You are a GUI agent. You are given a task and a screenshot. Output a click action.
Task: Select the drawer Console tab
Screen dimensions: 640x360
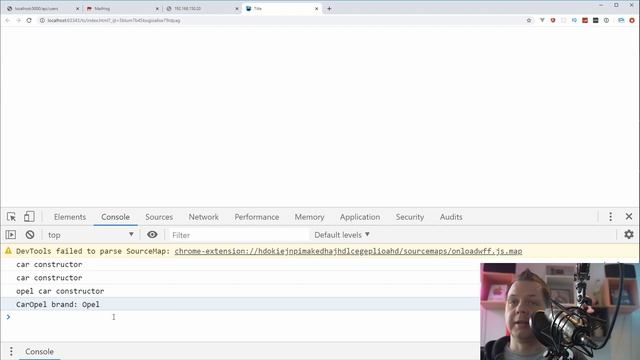[x=39, y=351]
